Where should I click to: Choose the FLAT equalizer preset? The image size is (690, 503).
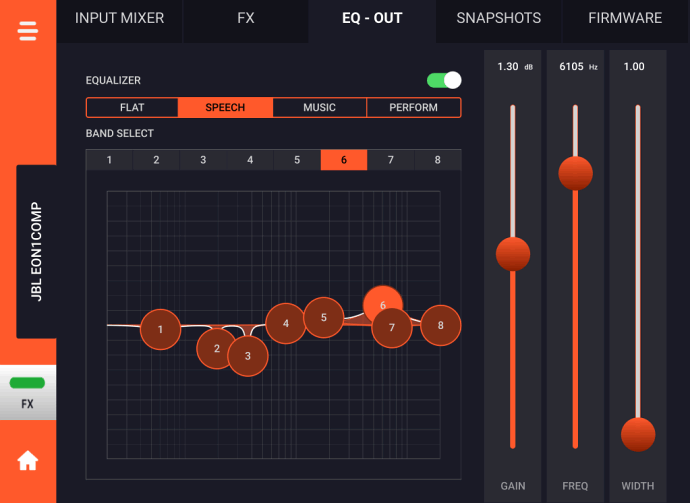132,108
